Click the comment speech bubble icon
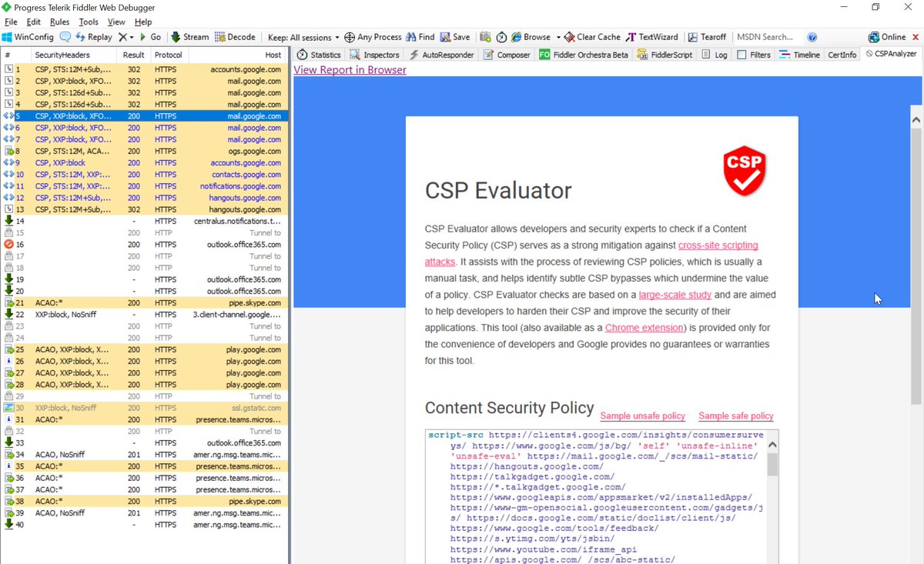Image resolution: width=924 pixels, height=564 pixels. [65, 37]
